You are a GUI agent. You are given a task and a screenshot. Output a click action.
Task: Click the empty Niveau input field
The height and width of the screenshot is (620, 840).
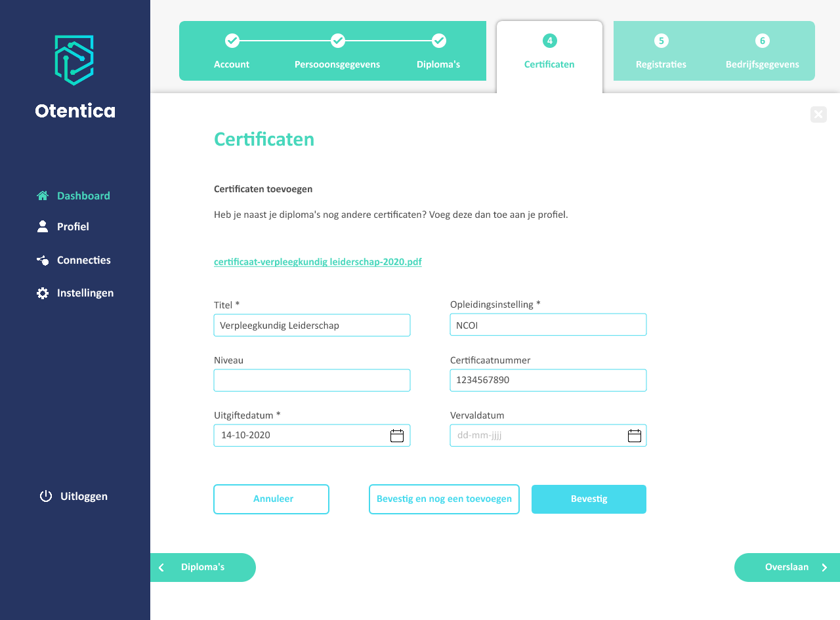[x=312, y=381]
